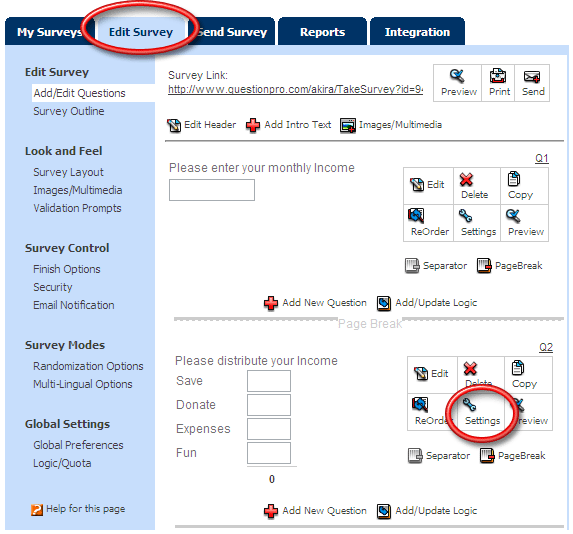Open Global Preferences link
573x534 pixels.
click(78, 445)
